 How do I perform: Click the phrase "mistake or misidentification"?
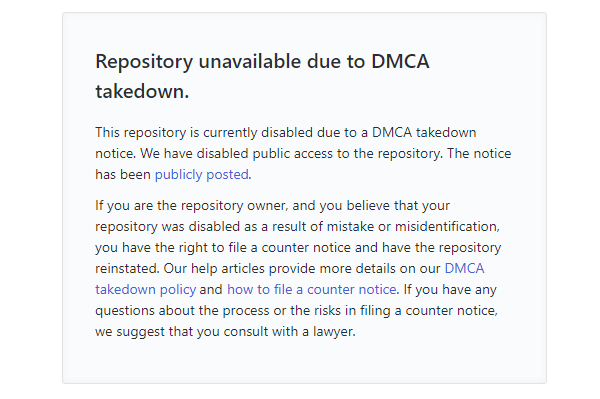click(412, 226)
